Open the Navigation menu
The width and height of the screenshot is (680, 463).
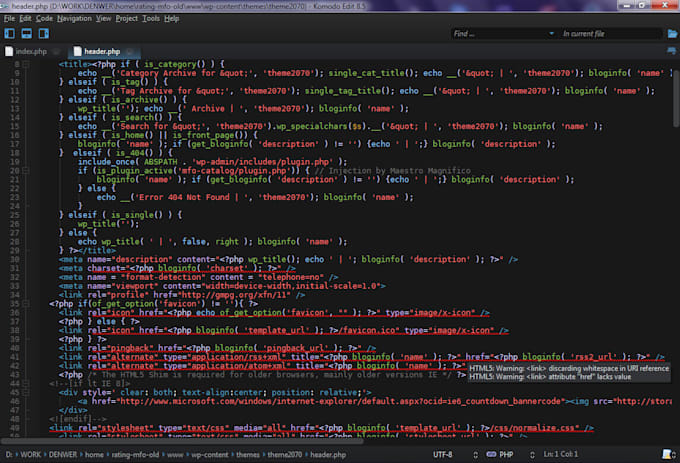74,18
